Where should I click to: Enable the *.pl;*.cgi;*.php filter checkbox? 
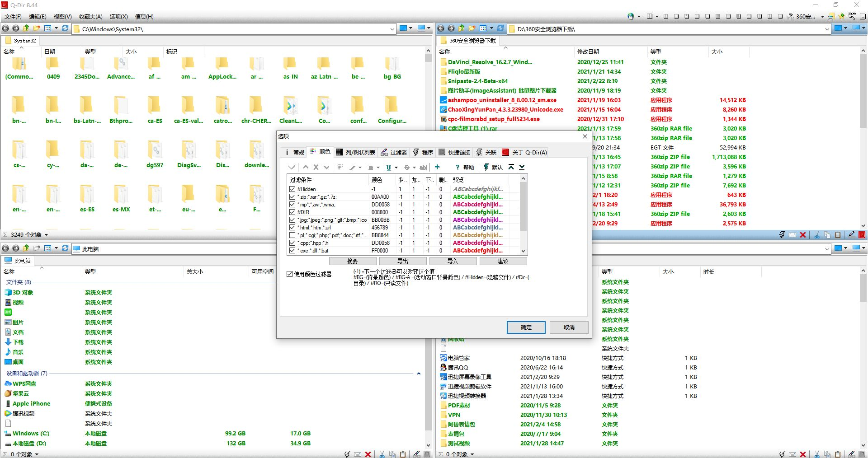[x=292, y=235]
